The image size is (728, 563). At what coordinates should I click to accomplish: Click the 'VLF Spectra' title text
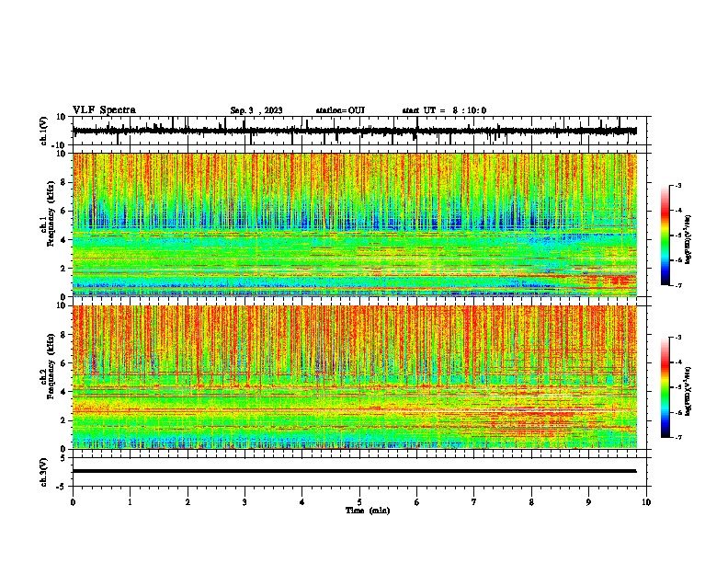point(105,110)
